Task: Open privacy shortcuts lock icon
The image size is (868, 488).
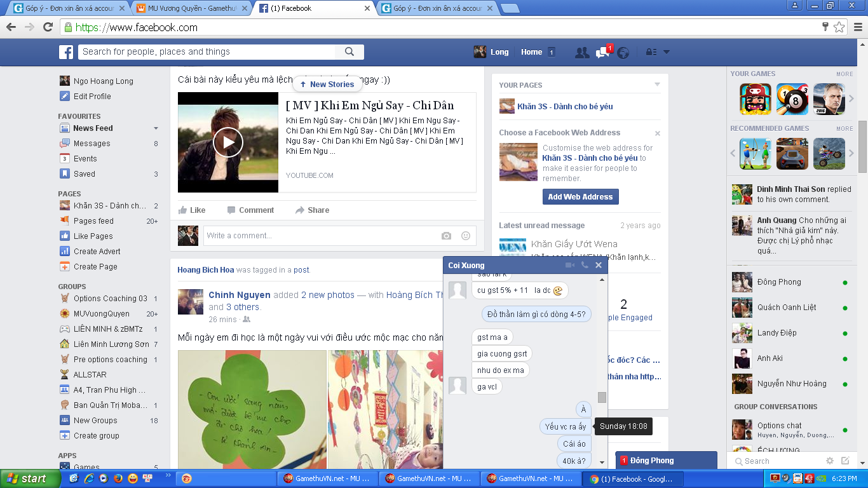Action: [651, 52]
